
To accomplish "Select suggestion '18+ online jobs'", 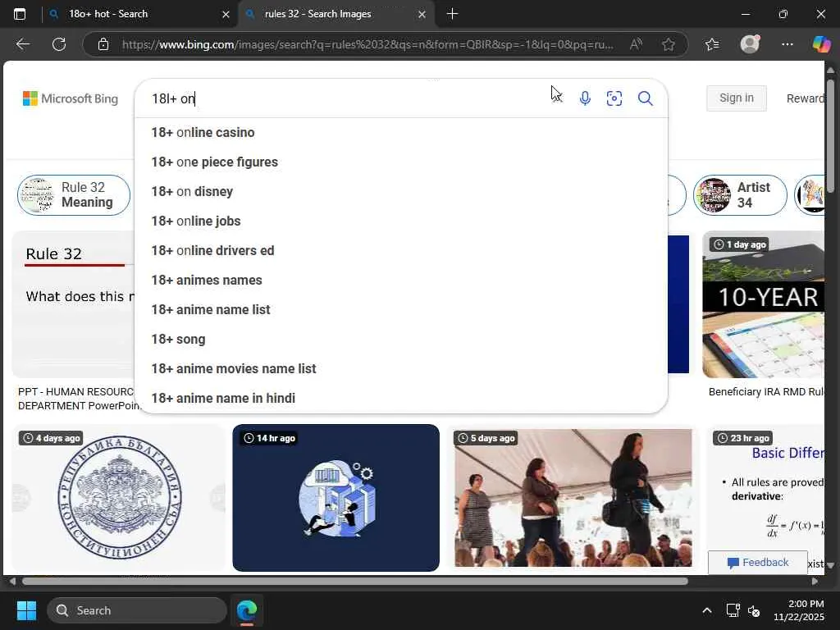I will (400, 221).
